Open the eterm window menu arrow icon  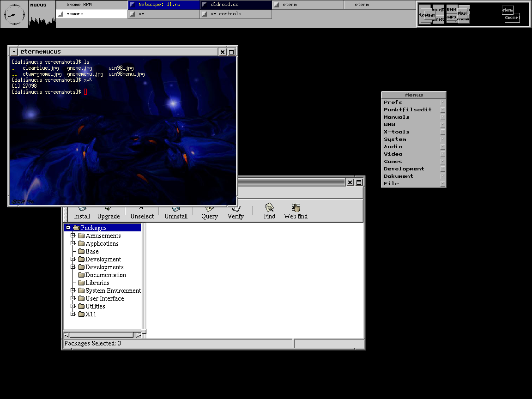click(14, 52)
